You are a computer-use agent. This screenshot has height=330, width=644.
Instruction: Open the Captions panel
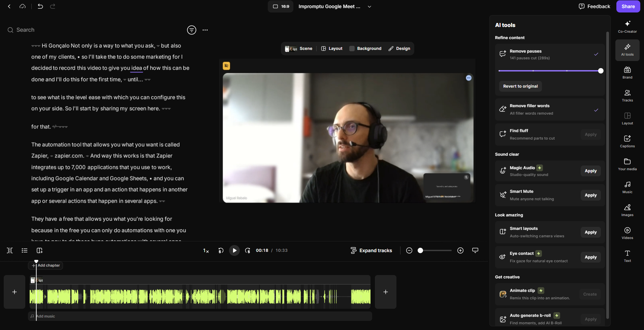tap(627, 141)
